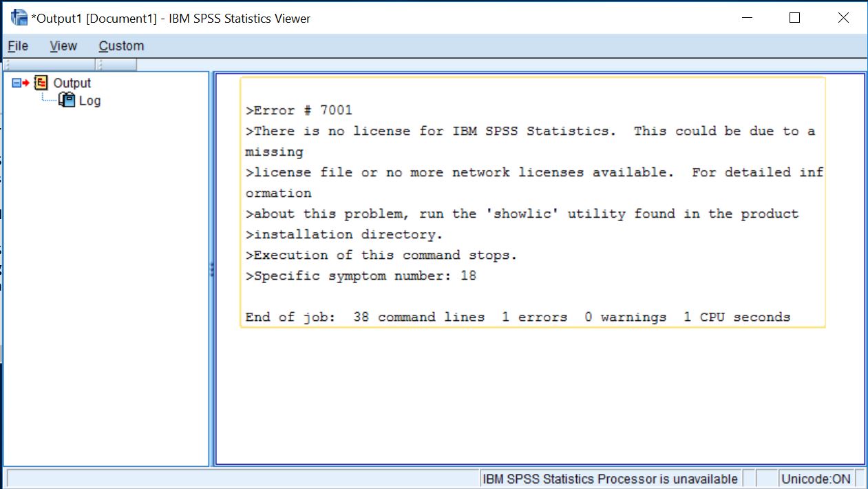Click 'installation directory.' line in log

pyautogui.click(x=344, y=234)
